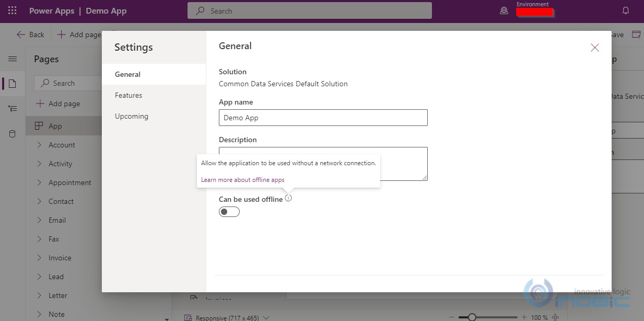Expand the Contact page node

point(39,201)
